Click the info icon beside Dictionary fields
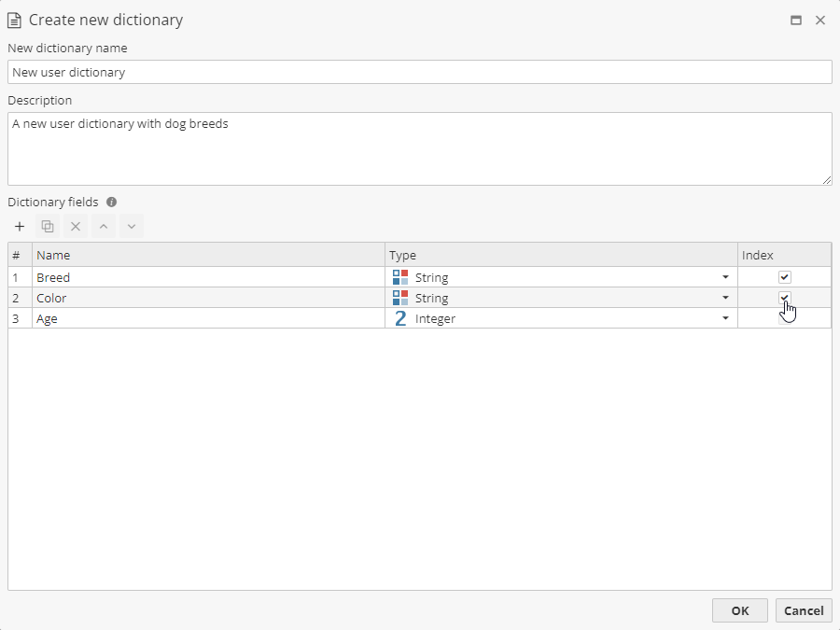 tap(111, 202)
